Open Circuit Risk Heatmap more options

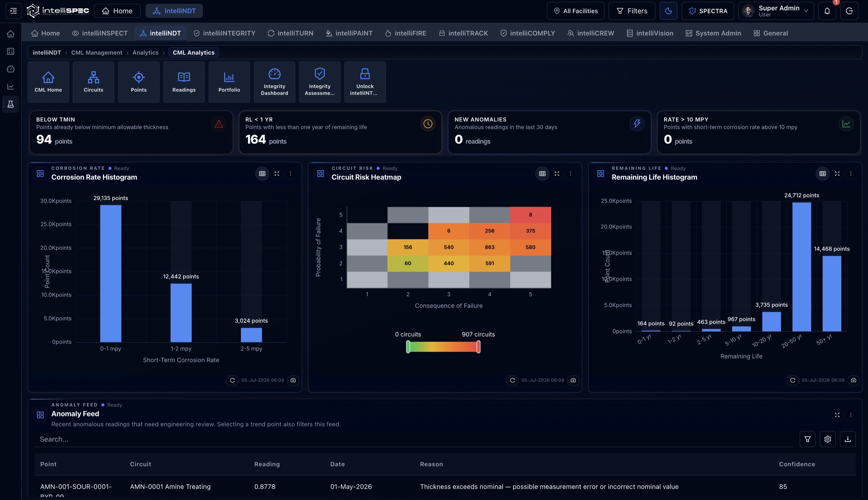[x=570, y=174]
